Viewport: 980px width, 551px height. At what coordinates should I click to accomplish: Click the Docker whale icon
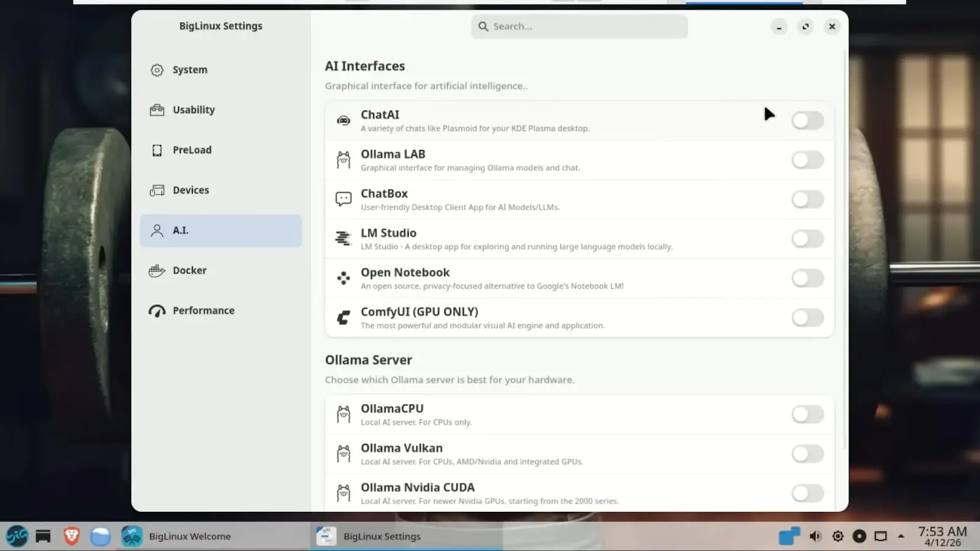point(157,271)
